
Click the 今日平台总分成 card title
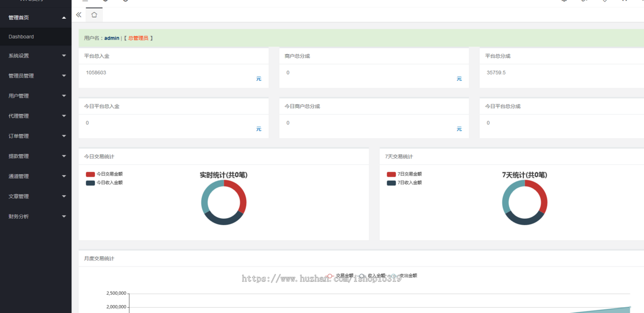(503, 106)
